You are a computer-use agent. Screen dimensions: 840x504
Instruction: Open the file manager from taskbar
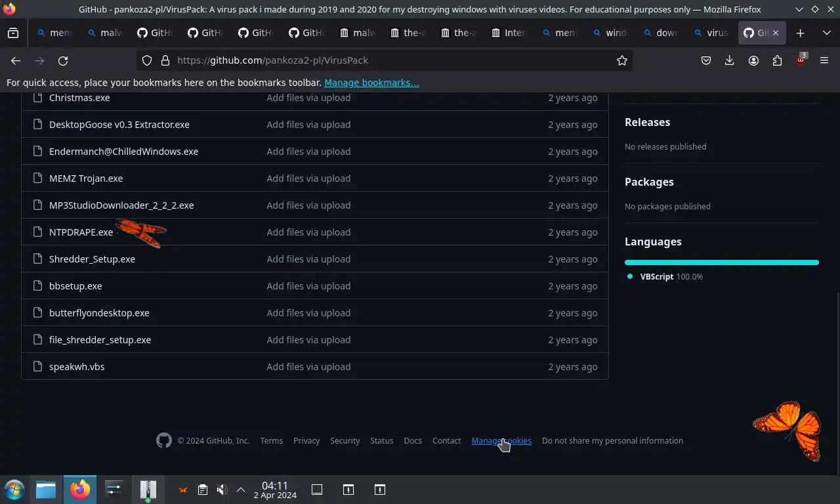46,490
